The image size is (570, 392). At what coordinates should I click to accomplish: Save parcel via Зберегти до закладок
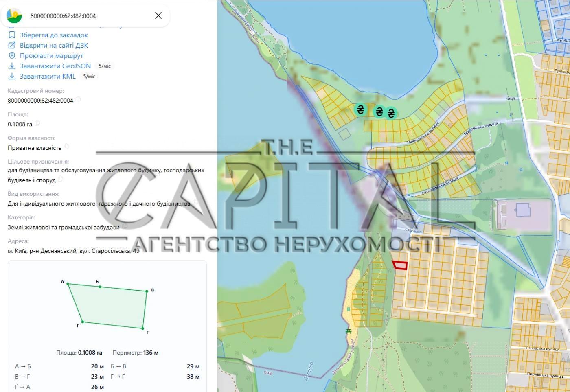coord(54,35)
